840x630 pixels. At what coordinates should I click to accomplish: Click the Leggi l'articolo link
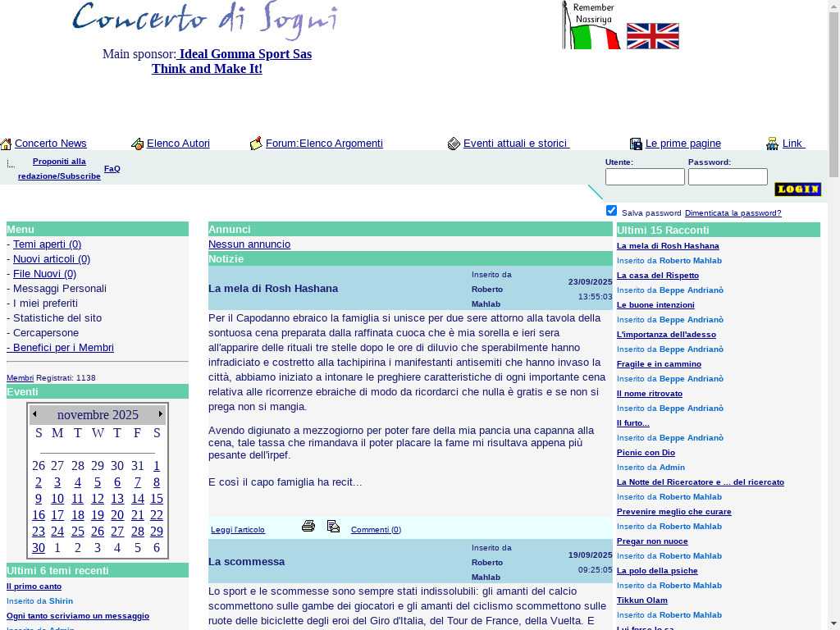point(237,530)
